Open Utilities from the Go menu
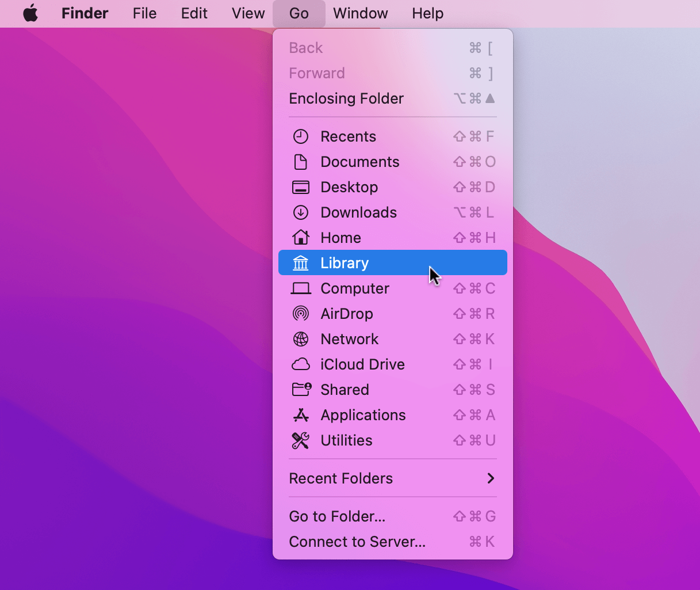This screenshot has width=700, height=590. tap(393, 440)
